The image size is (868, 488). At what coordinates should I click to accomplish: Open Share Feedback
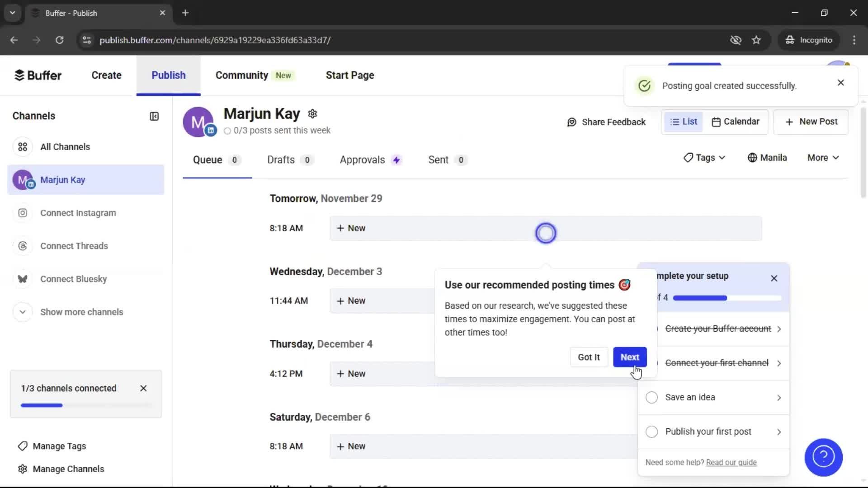607,122
